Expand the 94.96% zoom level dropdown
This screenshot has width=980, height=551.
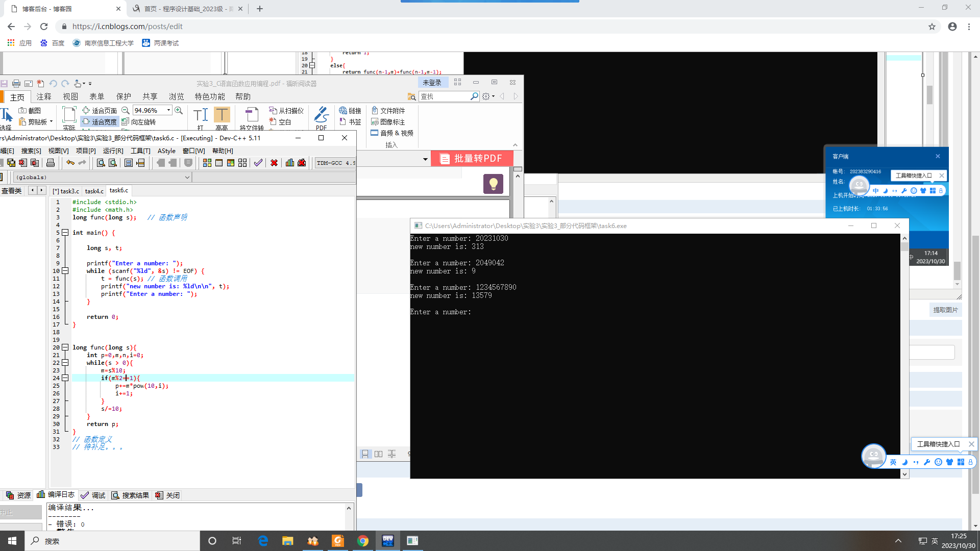pos(168,110)
